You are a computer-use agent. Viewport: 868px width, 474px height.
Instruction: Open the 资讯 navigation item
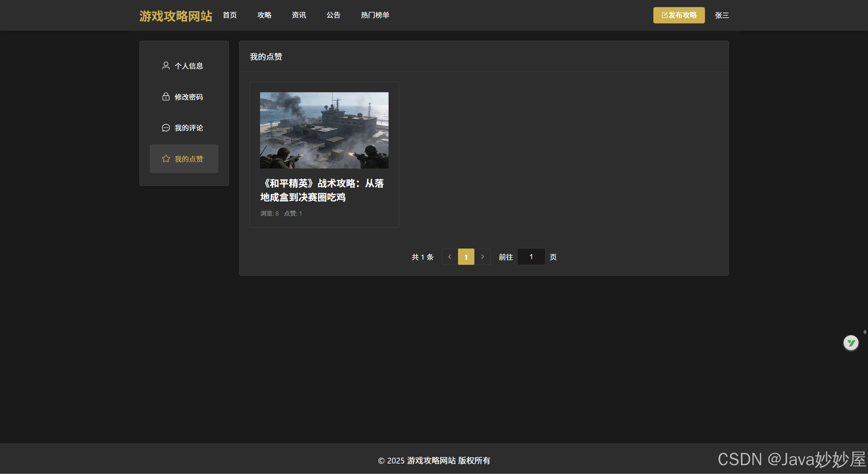[x=299, y=15]
